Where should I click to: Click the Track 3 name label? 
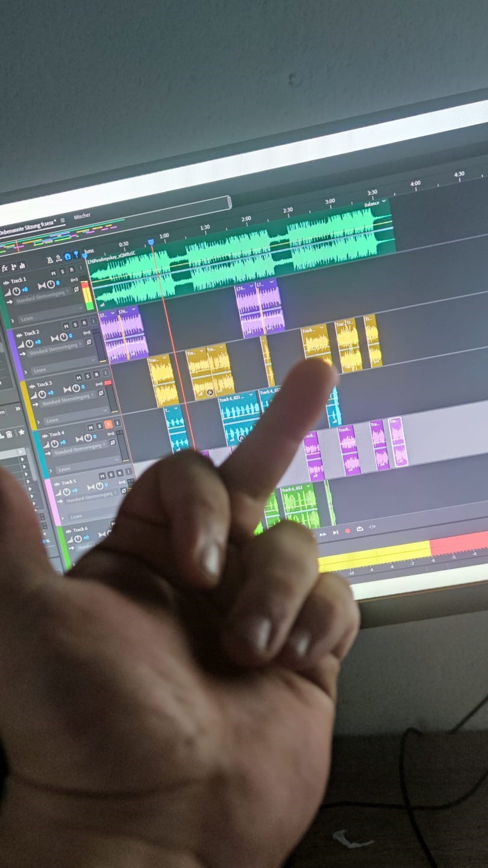click(x=44, y=384)
